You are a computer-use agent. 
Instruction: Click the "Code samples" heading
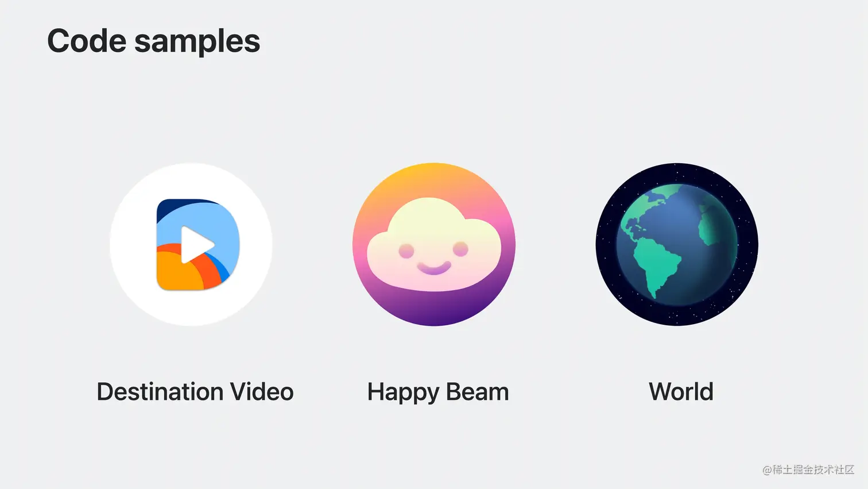click(x=153, y=41)
